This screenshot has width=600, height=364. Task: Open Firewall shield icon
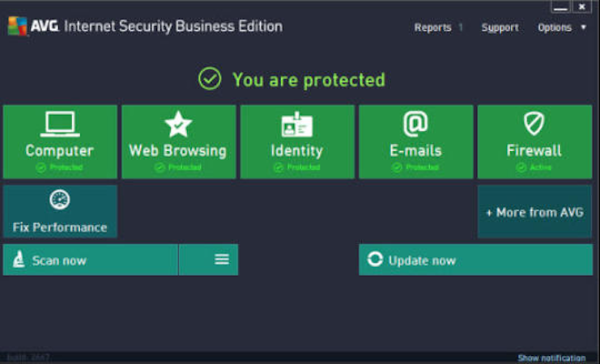tap(534, 124)
